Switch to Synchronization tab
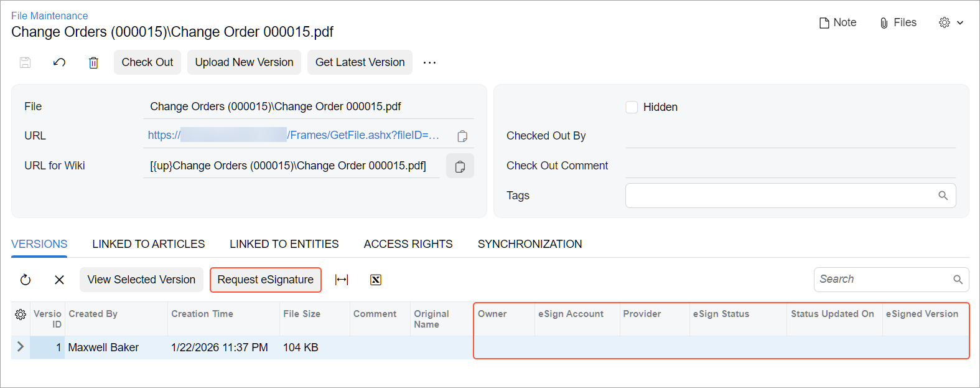This screenshot has width=980, height=388. point(530,244)
